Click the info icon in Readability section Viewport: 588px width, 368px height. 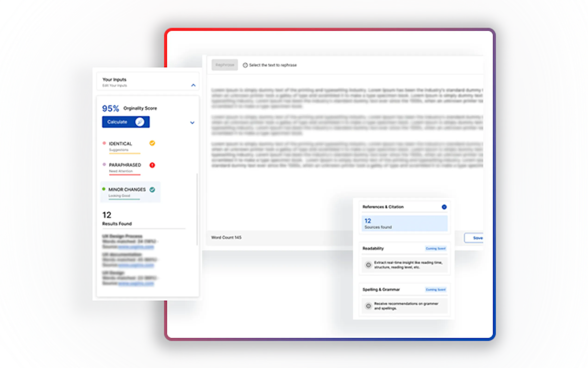coord(368,265)
